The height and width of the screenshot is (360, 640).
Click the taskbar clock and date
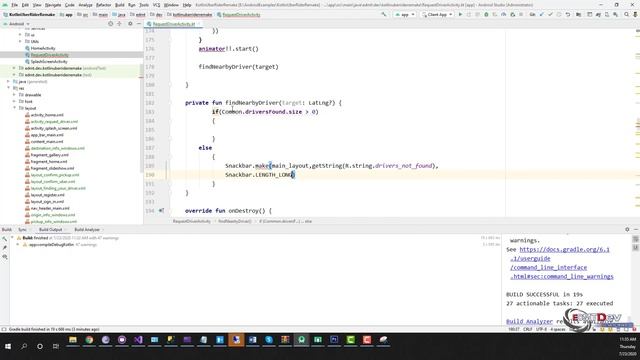(x=627, y=346)
